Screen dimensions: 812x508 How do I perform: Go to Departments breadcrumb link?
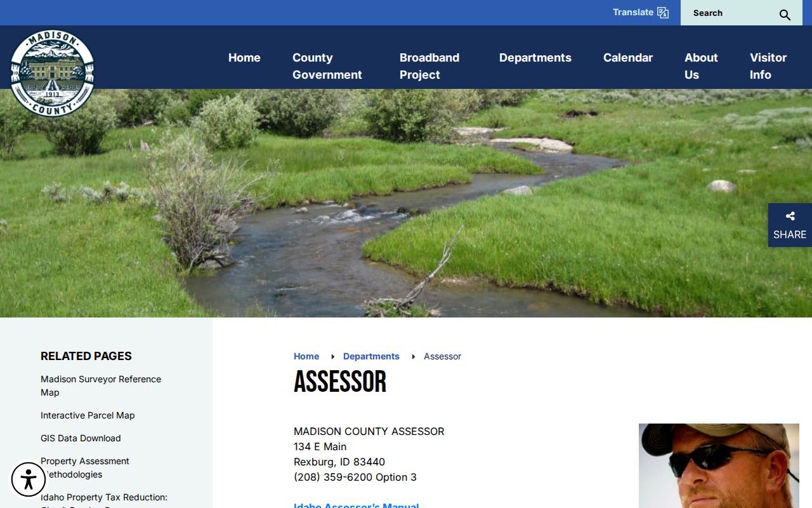coord(371,356)
